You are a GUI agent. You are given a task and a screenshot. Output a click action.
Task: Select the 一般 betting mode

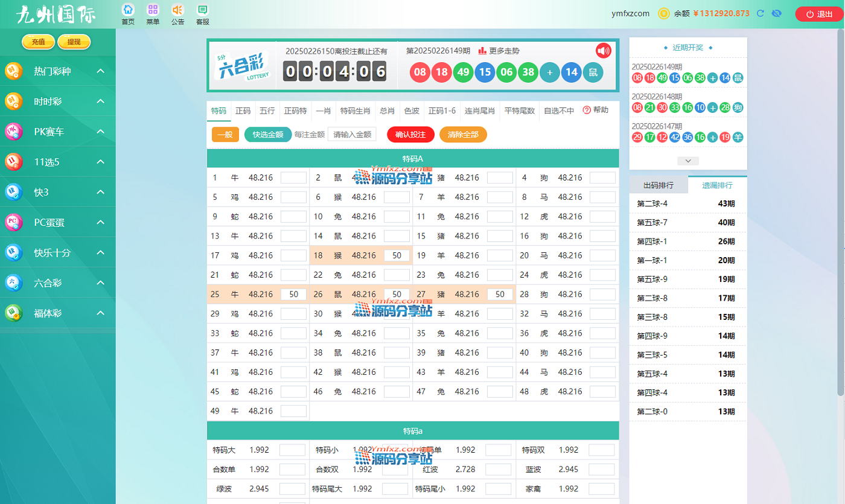[x=225, y=135]
